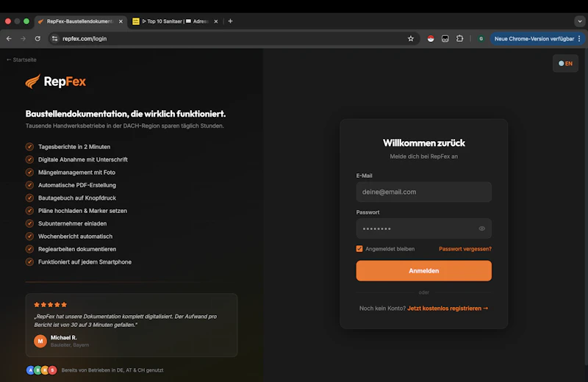Open a new browser tab

(x=230, y=21)
